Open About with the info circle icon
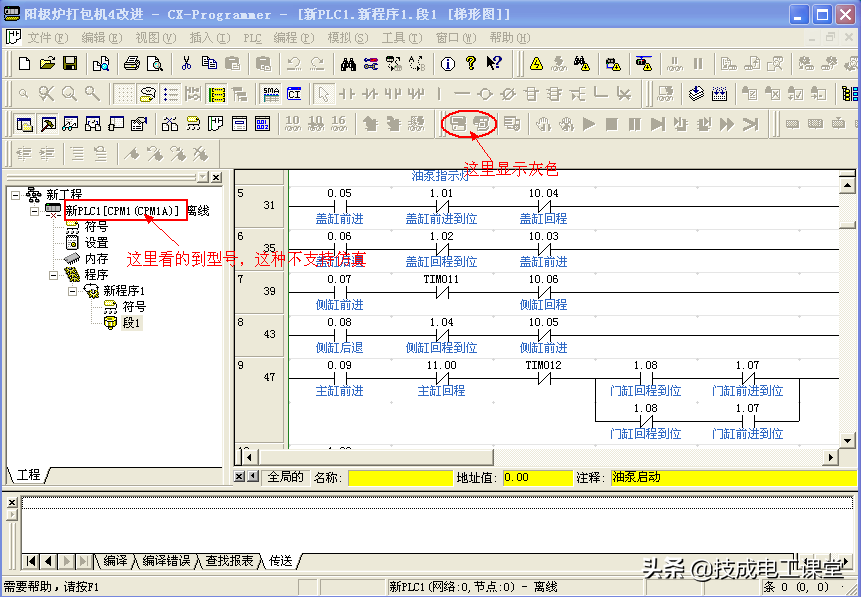The image size is (861, 597). point(448,64)
